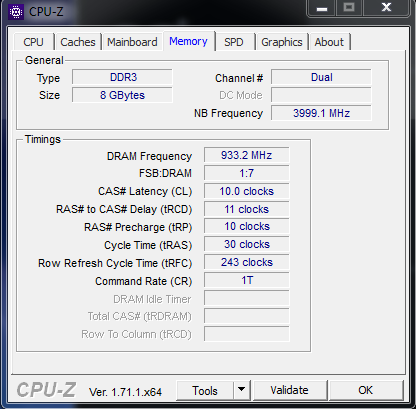Switch to the CPU tab
Image resolution: width=416 pixels, height=409 pixels.
(33, 42)
